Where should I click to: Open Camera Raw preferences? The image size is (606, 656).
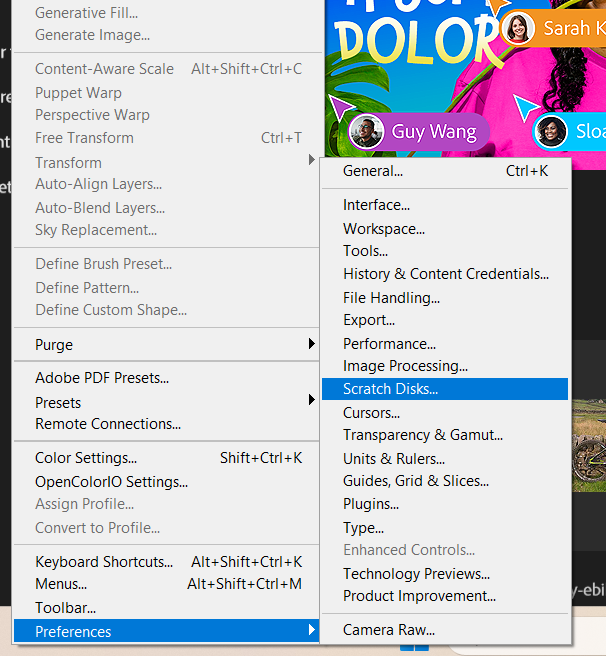(444, 630)
